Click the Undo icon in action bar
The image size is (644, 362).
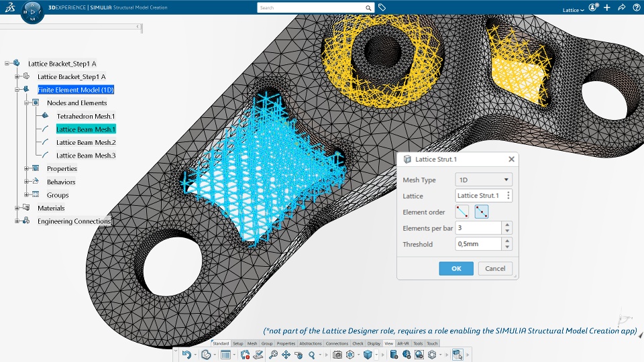[x=187, y=355]
